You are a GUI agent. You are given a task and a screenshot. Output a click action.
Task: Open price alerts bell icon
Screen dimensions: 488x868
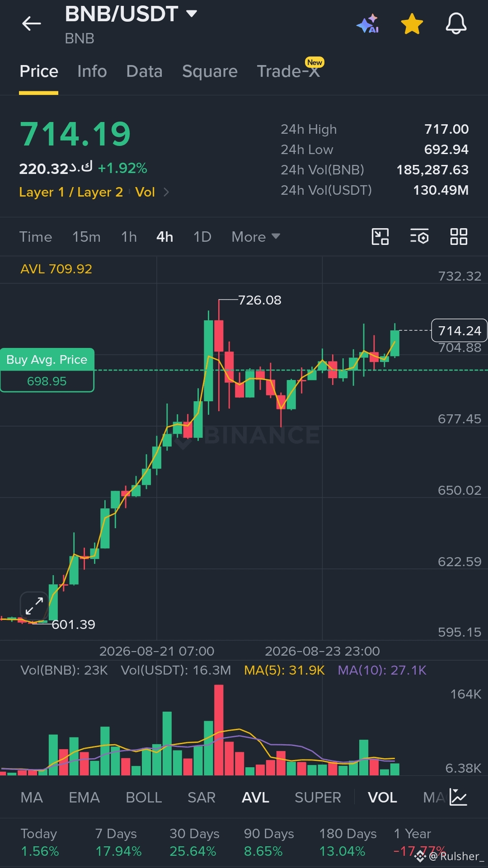456,23
